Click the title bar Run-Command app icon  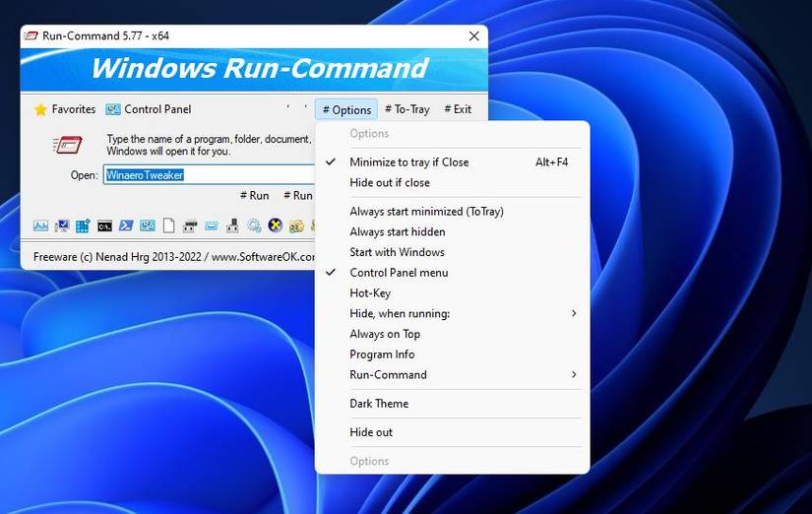pos(31,35)
